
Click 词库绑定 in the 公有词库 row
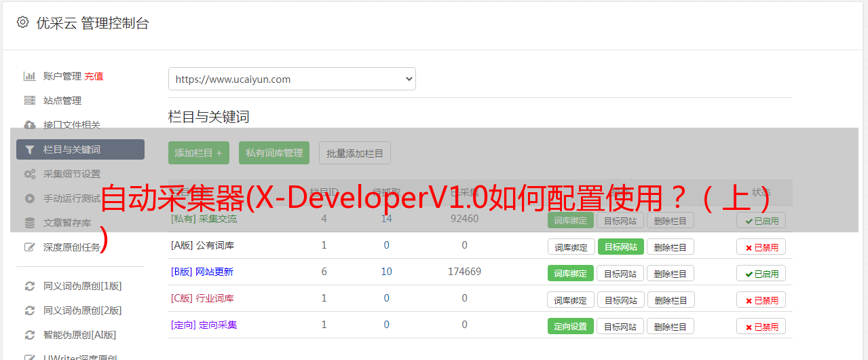pyautogui.click(x=571, y=247)
